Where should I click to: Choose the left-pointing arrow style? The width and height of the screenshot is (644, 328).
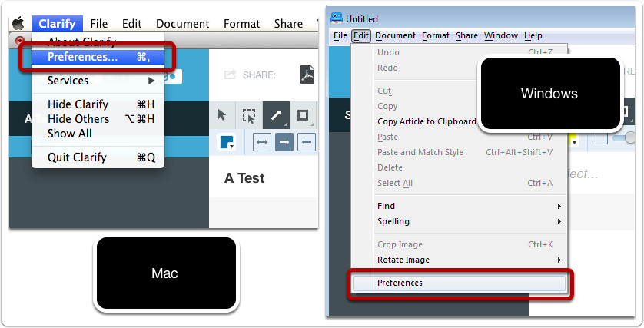pyautogui.click(x=307, y=142)
